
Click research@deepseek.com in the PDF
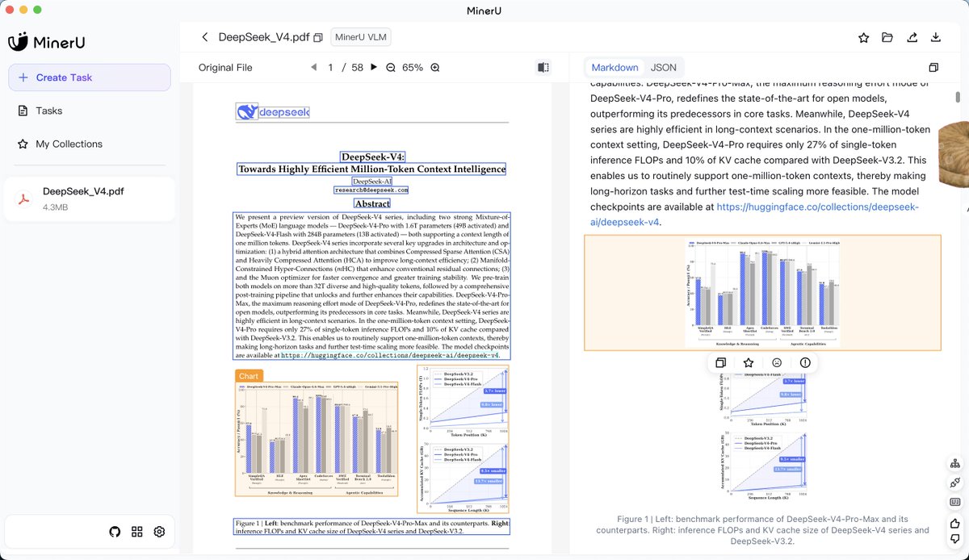click(x=372, y=190)
